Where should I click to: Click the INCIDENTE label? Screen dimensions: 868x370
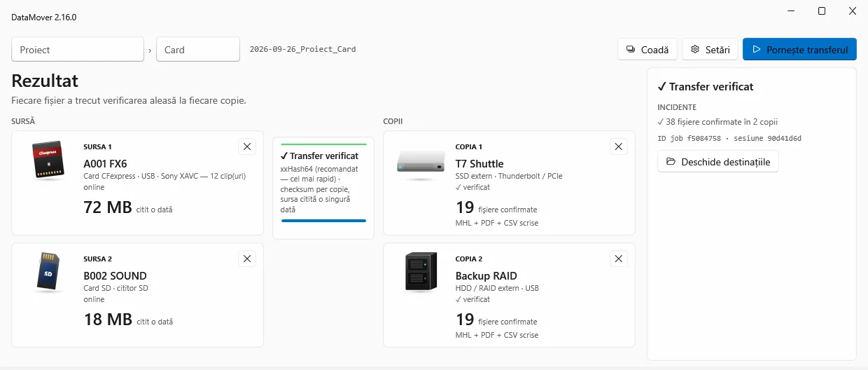[677, 107]
